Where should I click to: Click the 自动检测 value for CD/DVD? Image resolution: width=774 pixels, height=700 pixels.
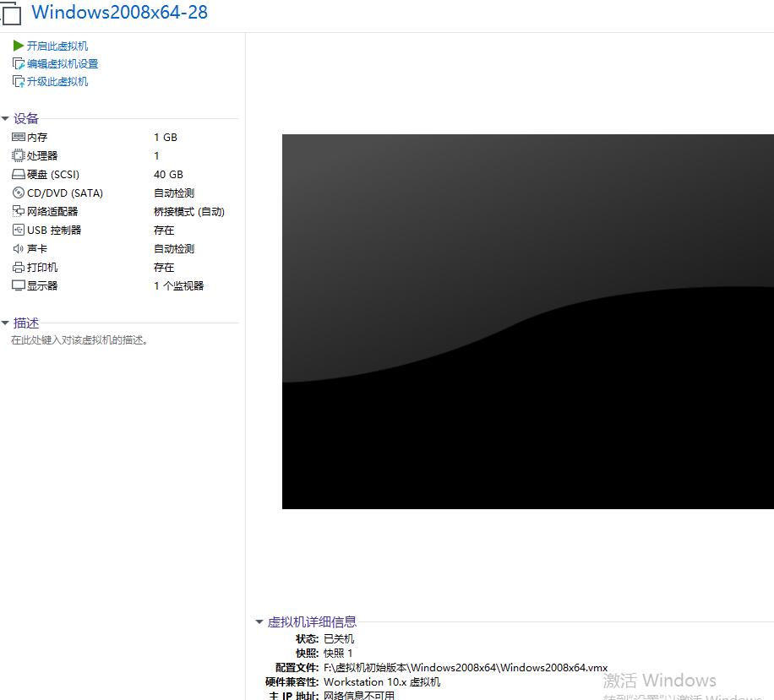pyautogui.click(x=174, y=193)
